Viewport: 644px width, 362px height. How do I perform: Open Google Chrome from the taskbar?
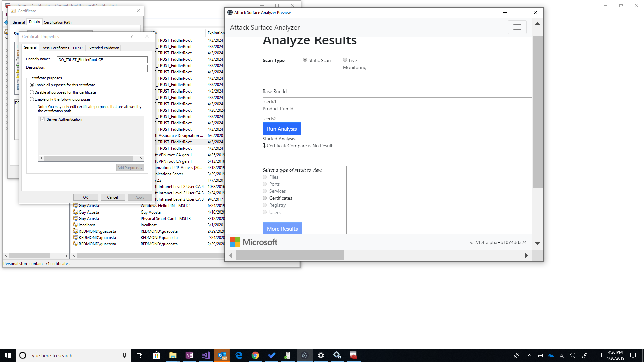click(255, 355)
